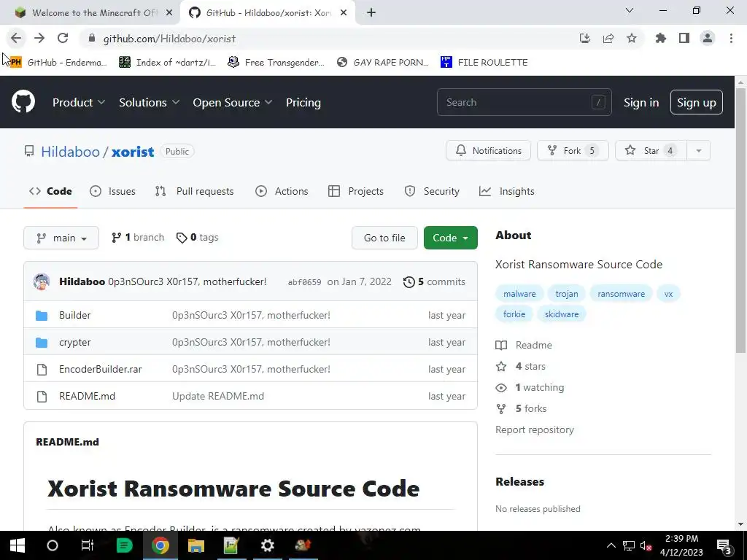
Task: Click the 0 tags link
Action: 197,237
